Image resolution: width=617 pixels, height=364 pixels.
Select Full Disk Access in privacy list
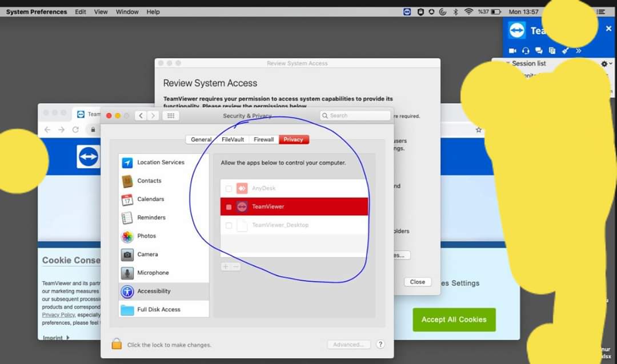pos(164,310)
